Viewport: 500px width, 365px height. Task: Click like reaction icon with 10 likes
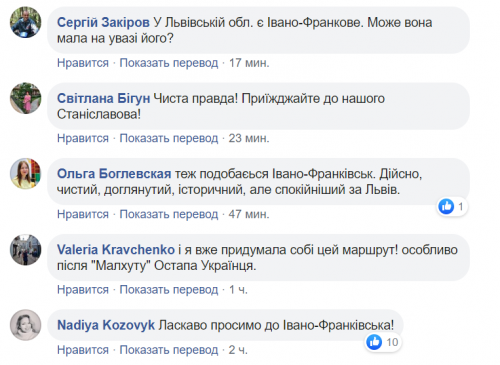click(x=374, y=342)
